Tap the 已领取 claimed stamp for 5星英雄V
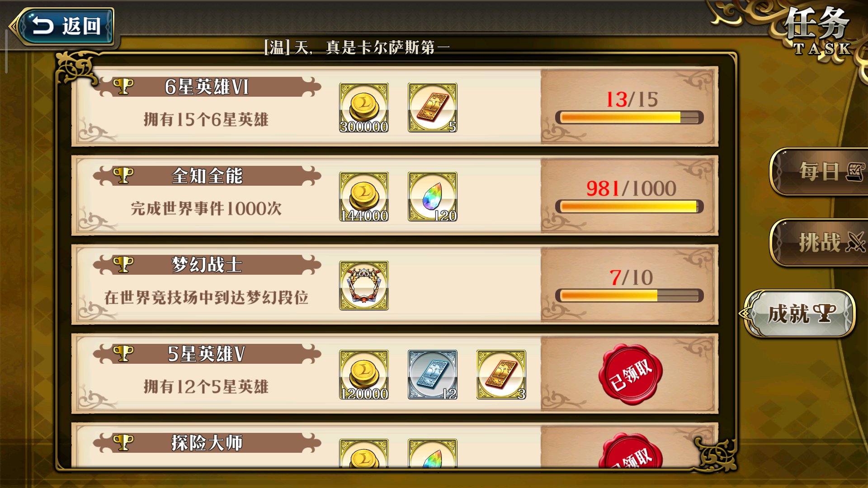The width and height of the screenshot is (868, 488). pos(631,374)
